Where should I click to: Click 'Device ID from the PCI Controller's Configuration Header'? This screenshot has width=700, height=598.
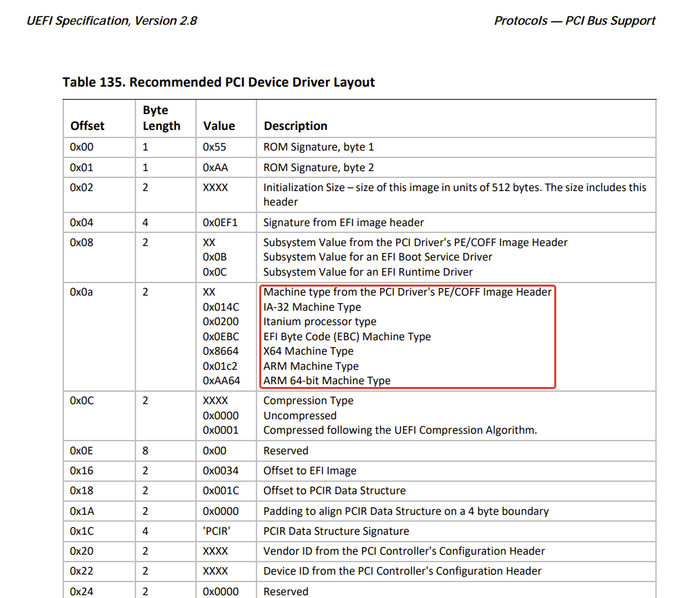coord(402,571)
